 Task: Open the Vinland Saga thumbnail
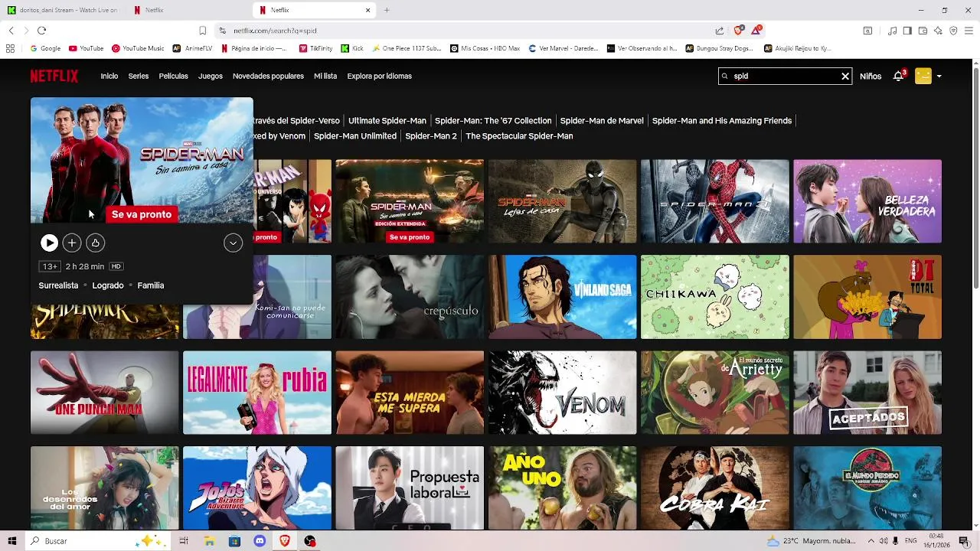pos(562,297)
